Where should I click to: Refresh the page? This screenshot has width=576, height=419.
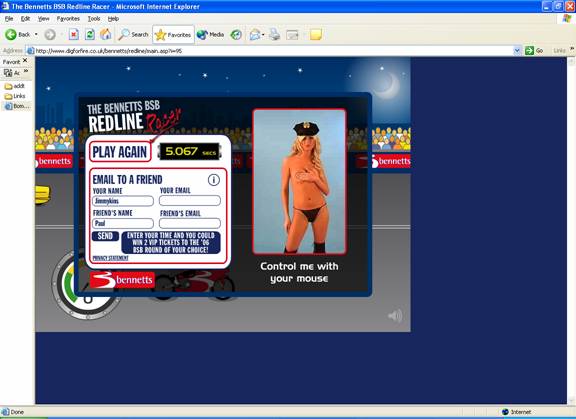90,35
